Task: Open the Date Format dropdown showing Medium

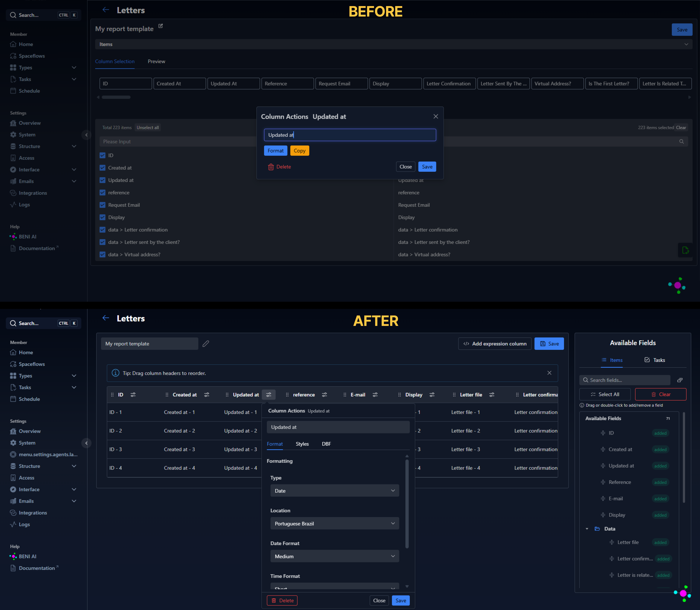Action: coord(335,556)
